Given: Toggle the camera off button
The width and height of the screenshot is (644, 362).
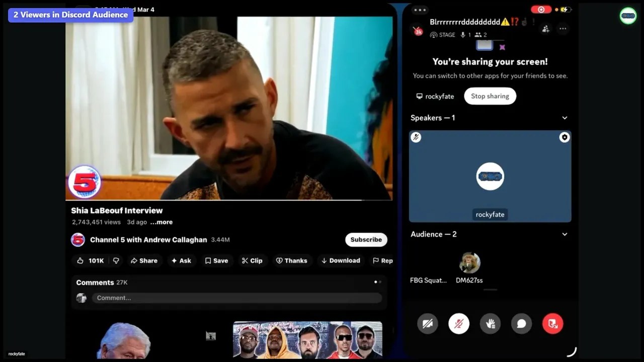Looking at the screenshot, I should coord(428,324).
